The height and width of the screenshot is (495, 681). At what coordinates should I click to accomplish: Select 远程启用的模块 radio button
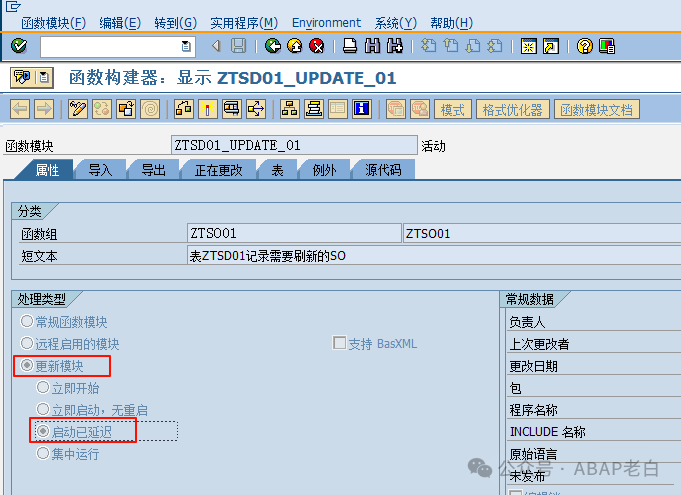point(27,343)
